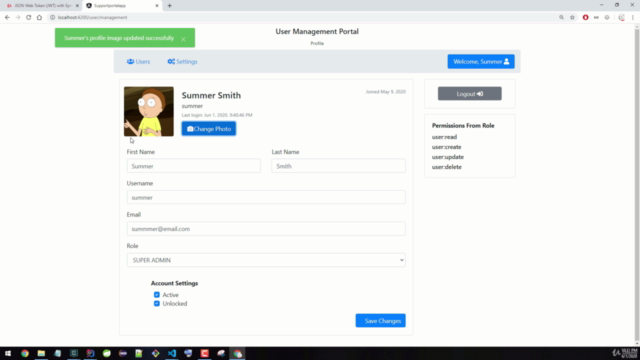This screenshot has height=360, width=640.
Task: Click the Last login date text
Action: coord(217,115)
